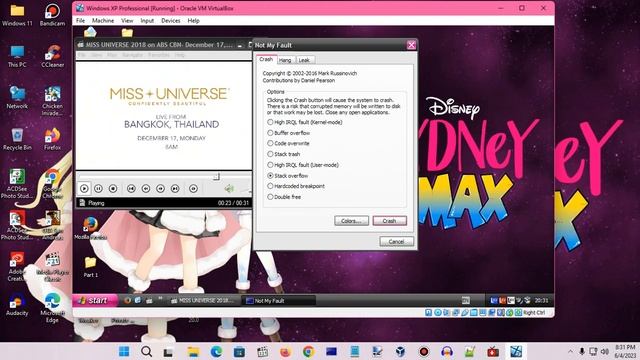Choose the Code overwrite option
The height and width of the screenshot is (360, 640).
(x=288, y=143)
